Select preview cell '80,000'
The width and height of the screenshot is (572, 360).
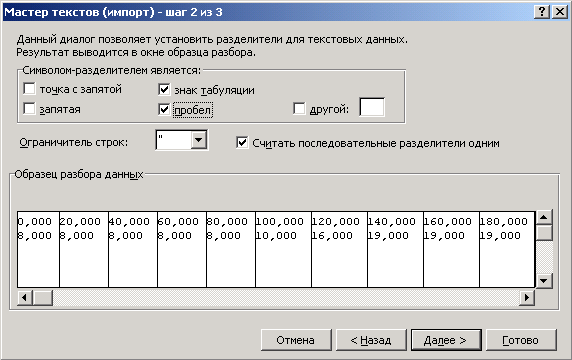coord(227,221)
